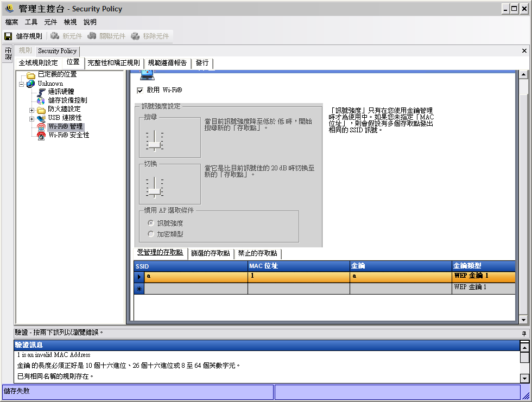
Task: Switch to the 規則 tab
Action: pyautogui.click(x=25, y=50)
